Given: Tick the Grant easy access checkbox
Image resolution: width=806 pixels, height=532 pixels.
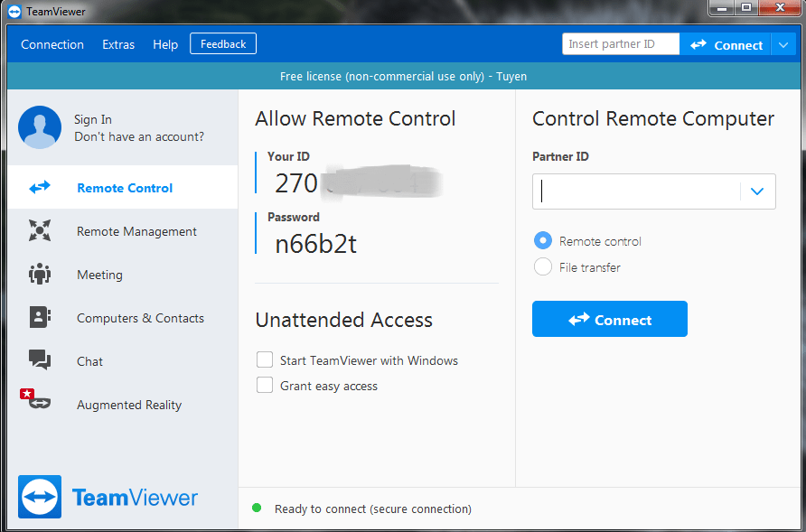Looking at the screenshot, I should (265, 385).
